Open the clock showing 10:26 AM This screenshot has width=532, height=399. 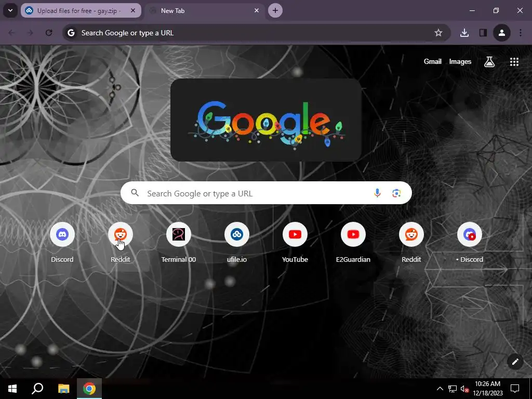click(487, 389)
